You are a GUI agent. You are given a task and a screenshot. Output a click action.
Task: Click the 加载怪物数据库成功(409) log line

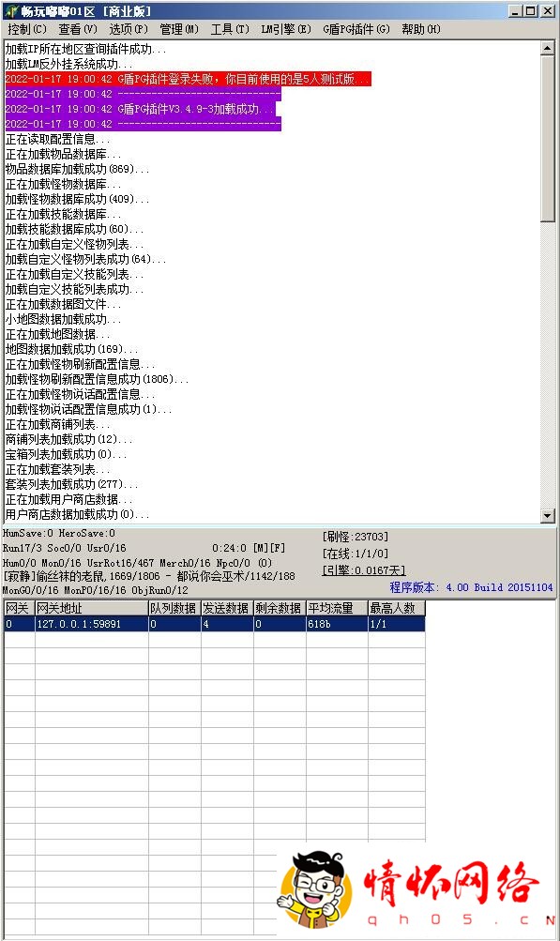pos(77,199)
